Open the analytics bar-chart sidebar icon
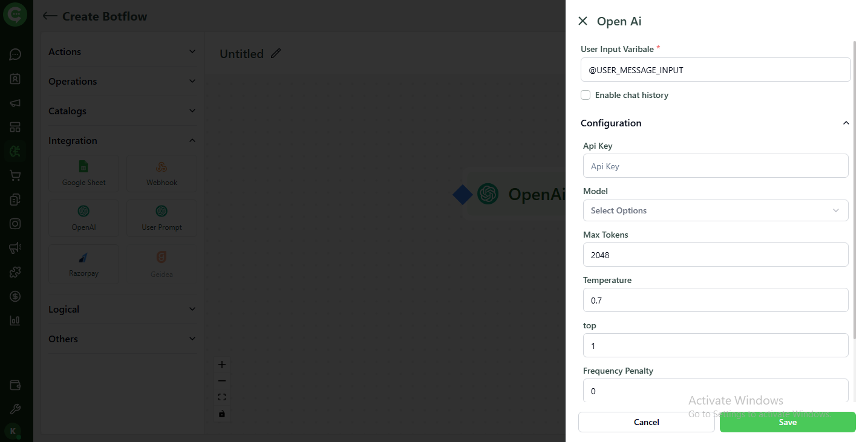Screen dimensions: 868x442 click(x=15, y=320)
